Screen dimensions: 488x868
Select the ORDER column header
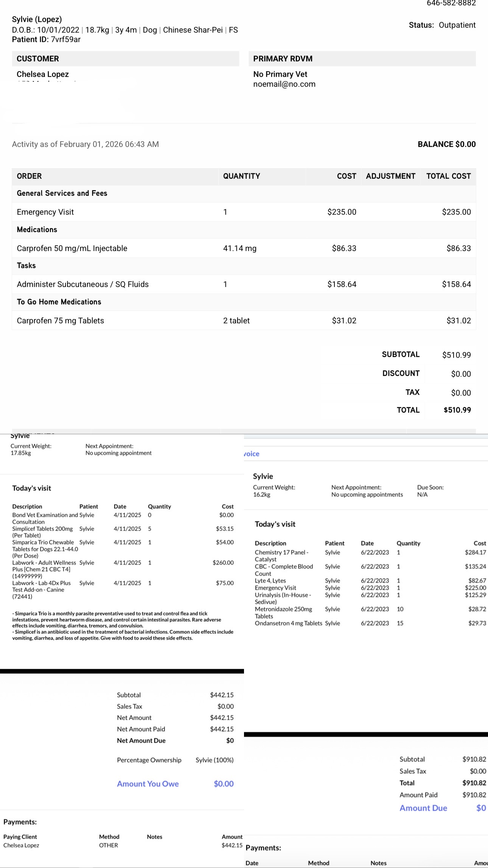[x=29, y=176]
